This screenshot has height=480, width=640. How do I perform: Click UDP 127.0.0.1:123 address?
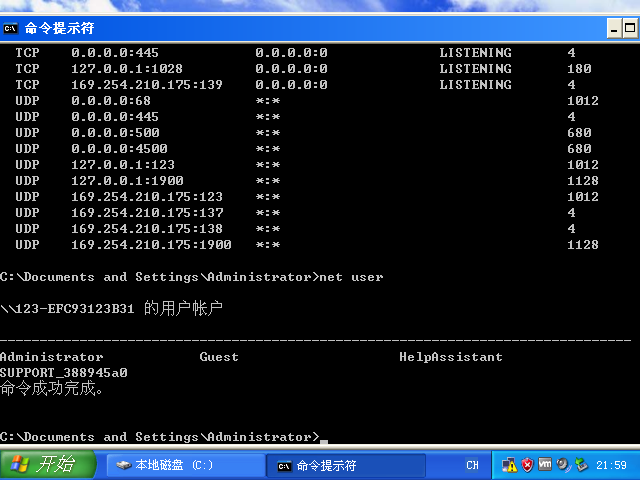[123, 164]
